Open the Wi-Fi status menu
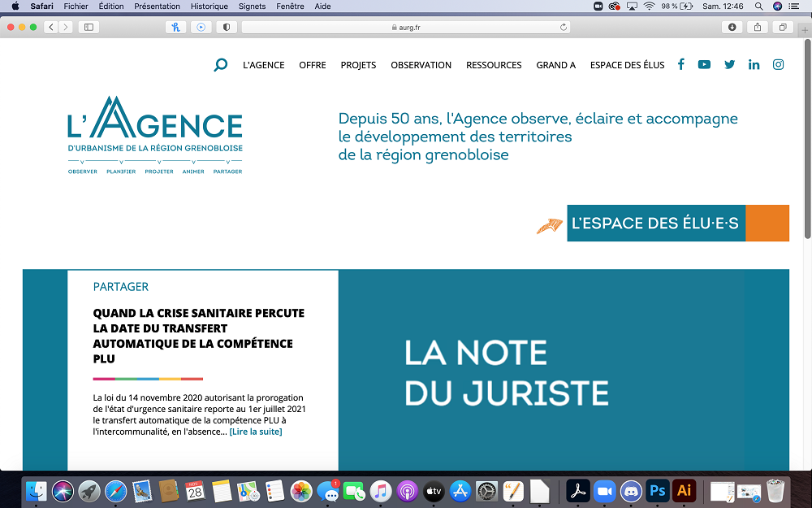 [649, 7]
